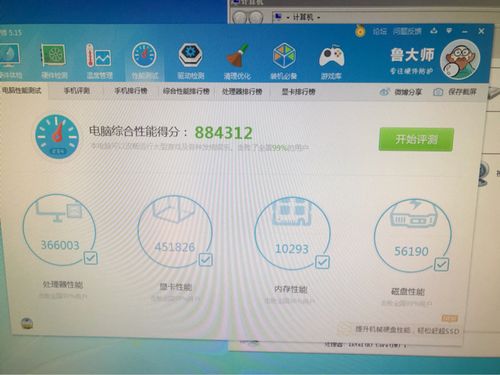Toggle the 处理器性能 test checkbox
This screenshot has width=500, height=375.
click(90, 258)
